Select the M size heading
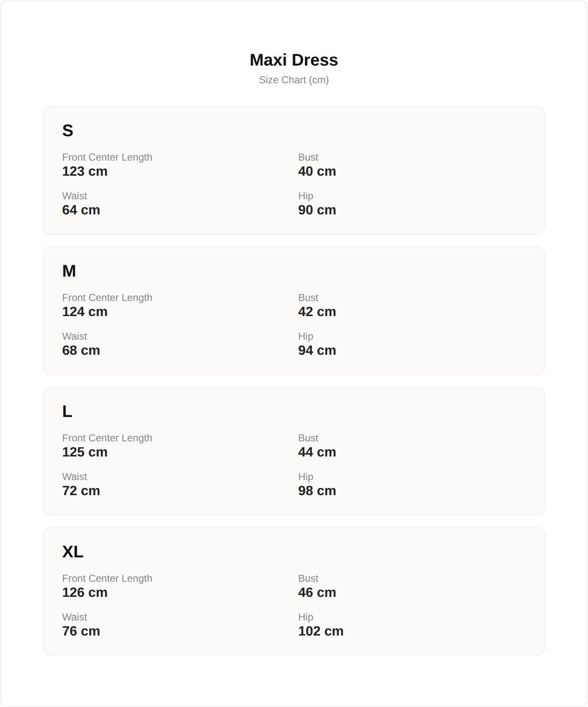The height and width of the screenshot is (707, 588). pyautogui.click(x=69, y=271)
